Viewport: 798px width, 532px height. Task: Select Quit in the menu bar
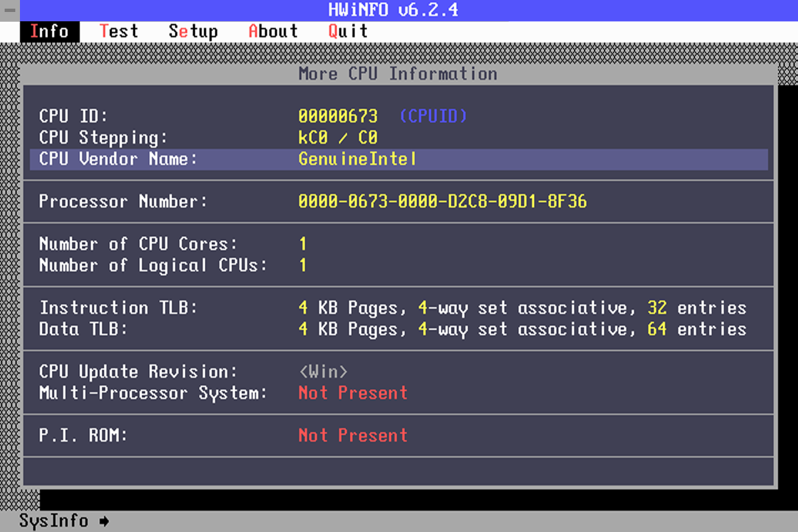point(348,31)
